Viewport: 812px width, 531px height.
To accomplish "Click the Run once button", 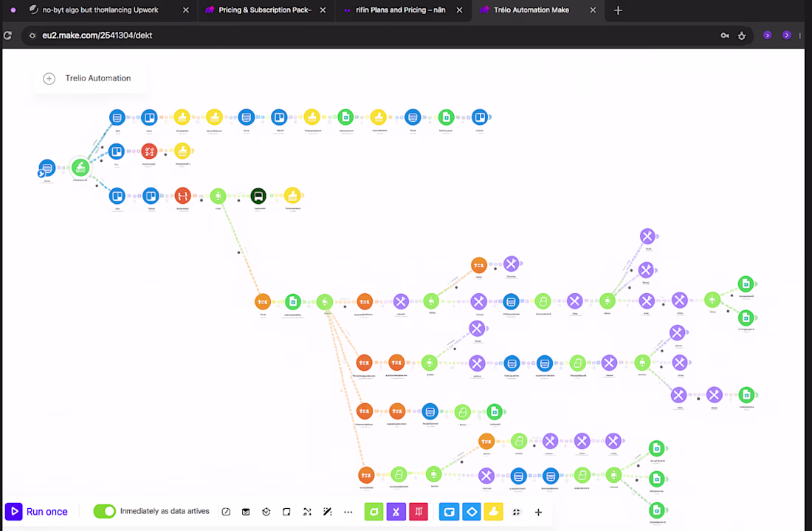I will pyautogui.click(x=37, y=512).
